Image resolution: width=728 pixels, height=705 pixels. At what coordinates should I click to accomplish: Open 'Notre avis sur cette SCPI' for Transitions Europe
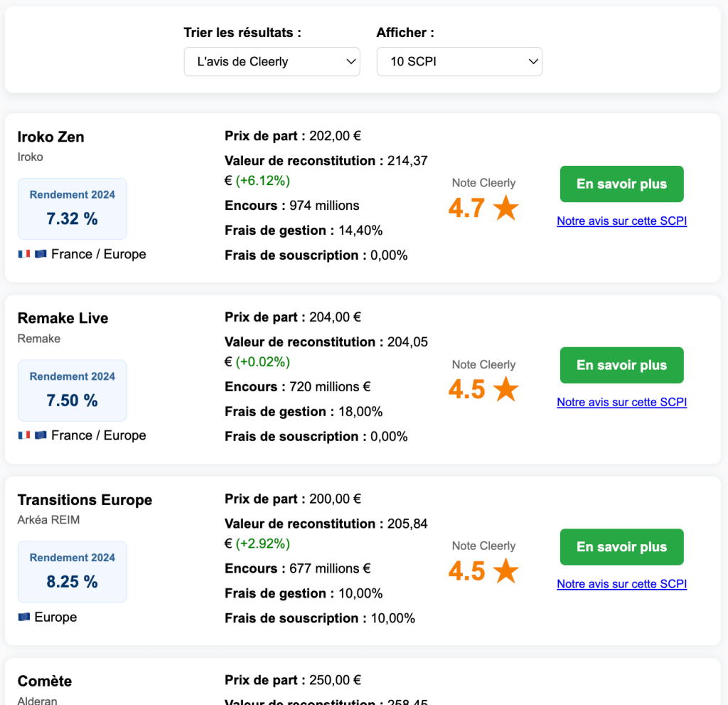[x=621, y=583]
